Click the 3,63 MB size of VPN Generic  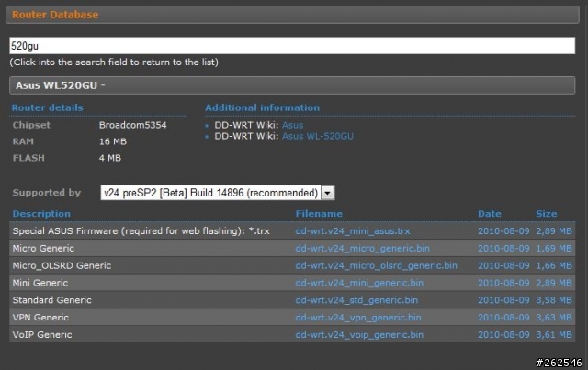[x=554, y=317]
